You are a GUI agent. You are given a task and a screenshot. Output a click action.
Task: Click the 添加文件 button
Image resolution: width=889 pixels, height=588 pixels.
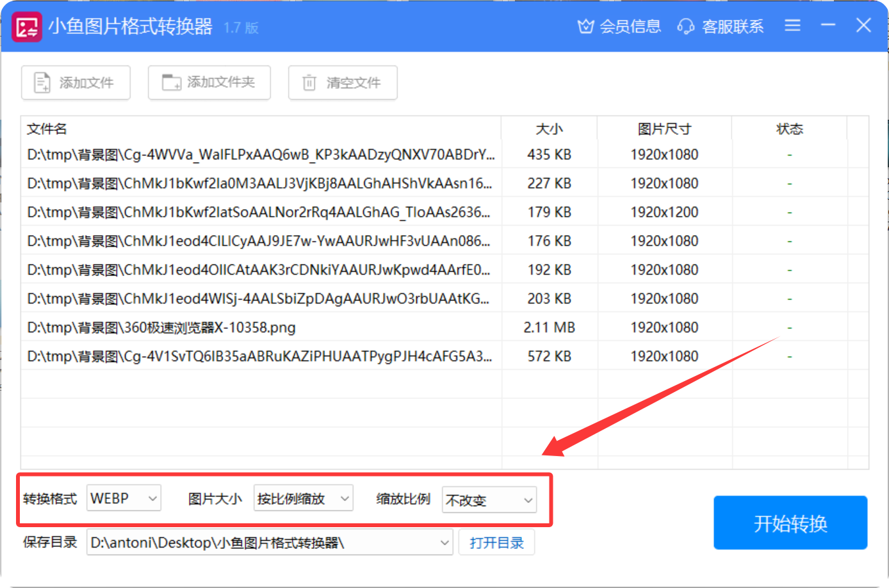[x=76, y=83]
